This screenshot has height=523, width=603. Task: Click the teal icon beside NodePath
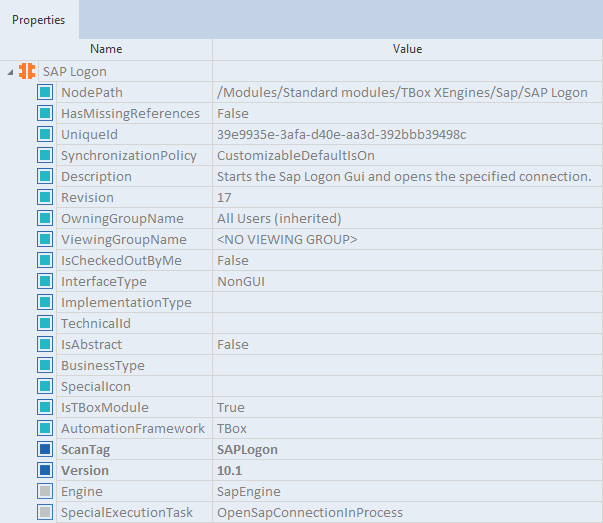45,92
